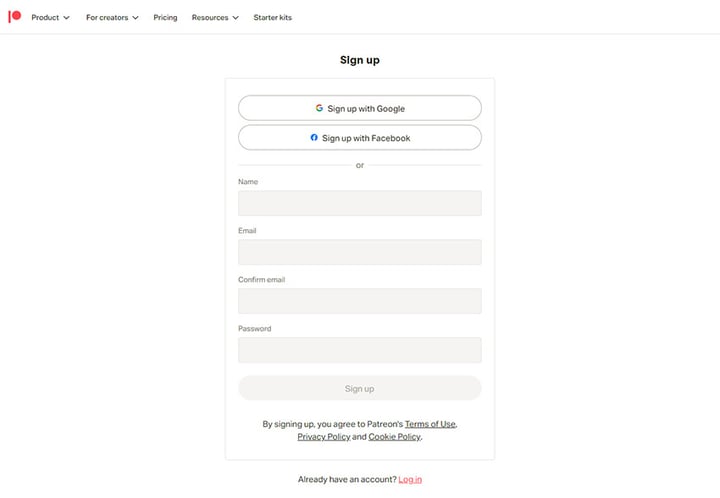Choose Sign up with Facebook
720x498 pixels.
coord(360,138)
